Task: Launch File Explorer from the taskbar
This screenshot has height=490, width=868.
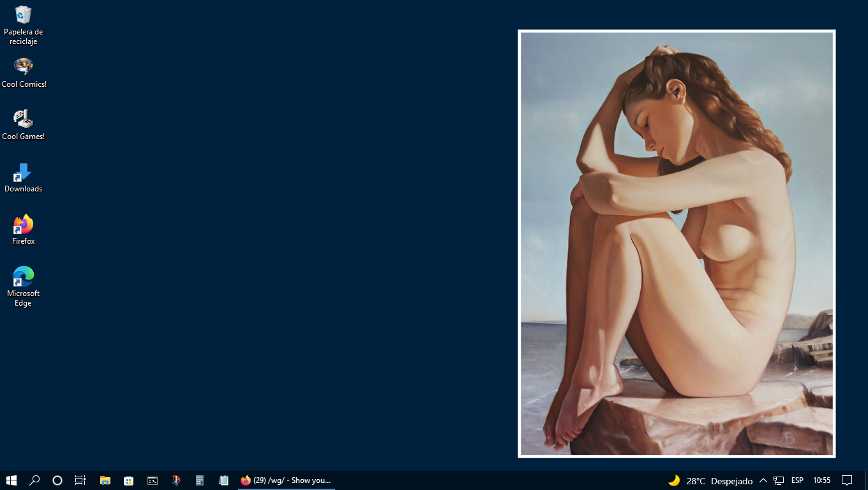Action: [x=105, y=480]
